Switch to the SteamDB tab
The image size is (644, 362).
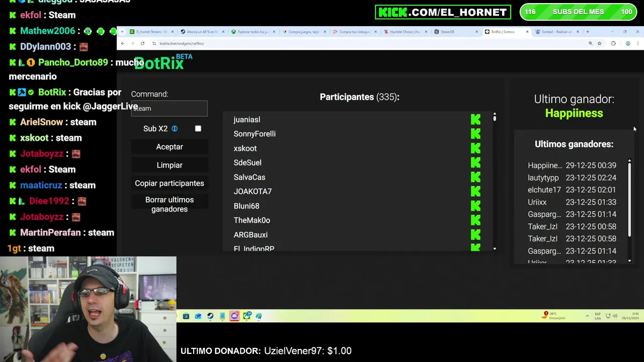click(456, 32)
